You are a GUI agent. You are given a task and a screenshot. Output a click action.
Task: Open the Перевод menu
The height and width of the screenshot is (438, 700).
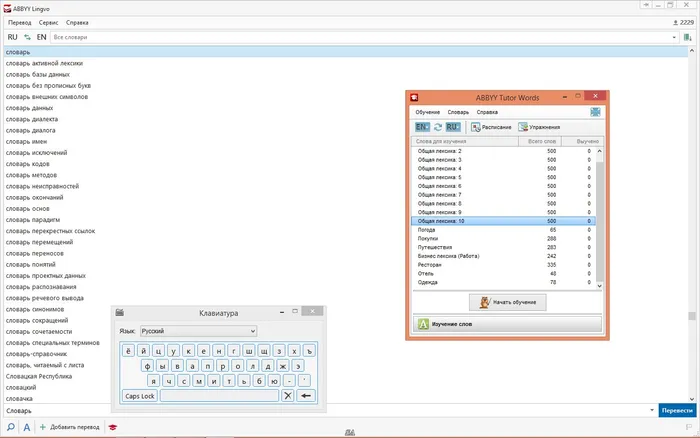20,22
